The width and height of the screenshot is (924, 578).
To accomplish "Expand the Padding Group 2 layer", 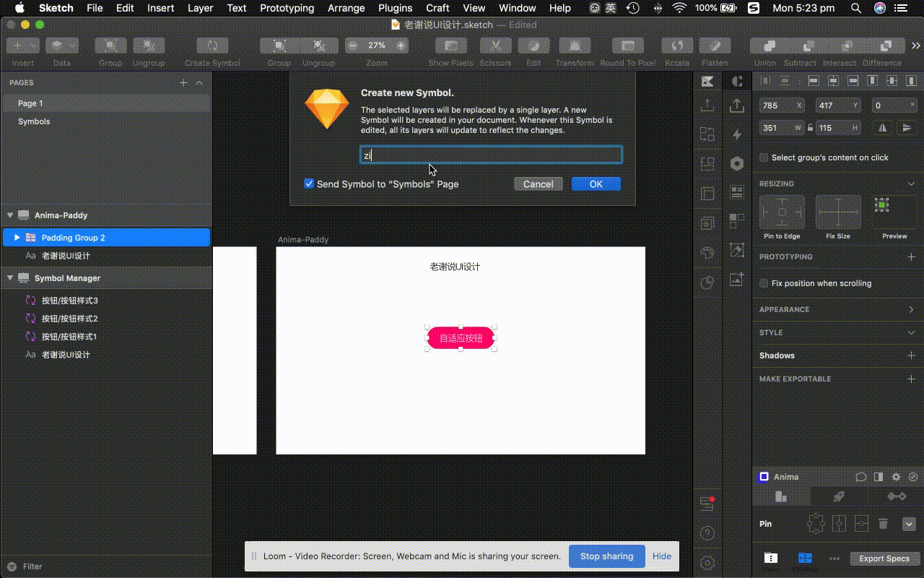I will click(17, 238).
